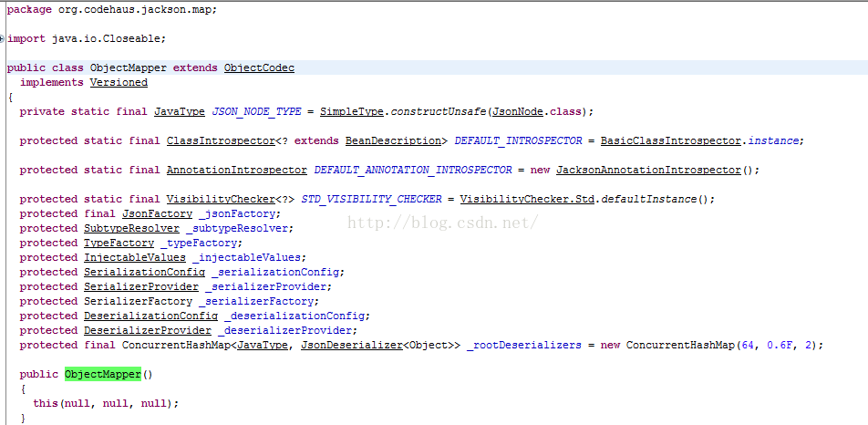Open the SubtypeResolver type link
Image resolution: width=868 pixels, height=425 pixels.
pos(131,229)
